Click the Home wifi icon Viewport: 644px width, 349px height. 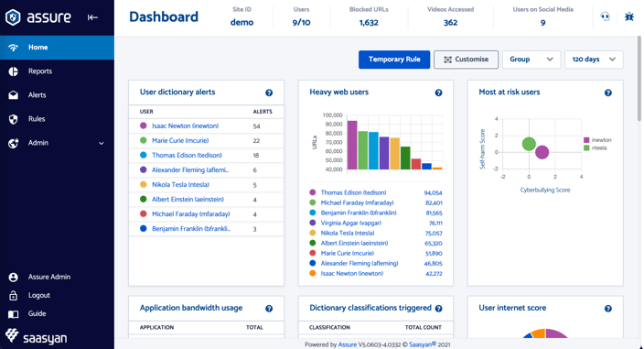(x=13, y=48)
